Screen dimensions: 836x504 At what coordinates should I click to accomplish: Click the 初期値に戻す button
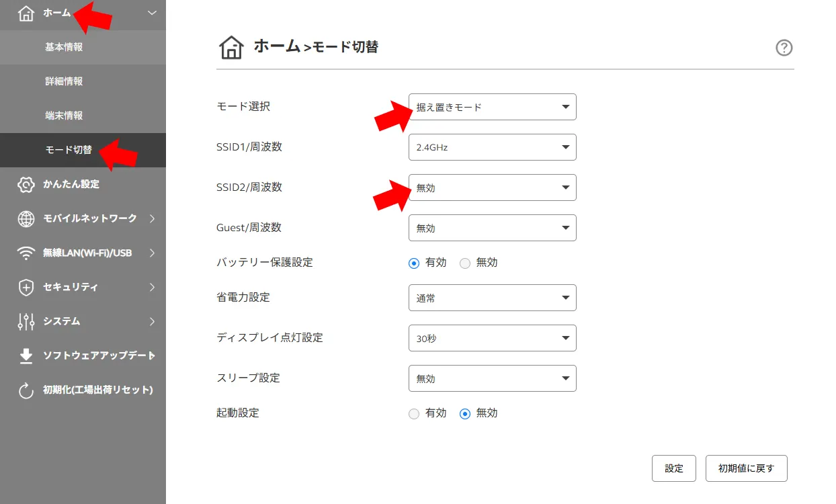pos(746,468)
